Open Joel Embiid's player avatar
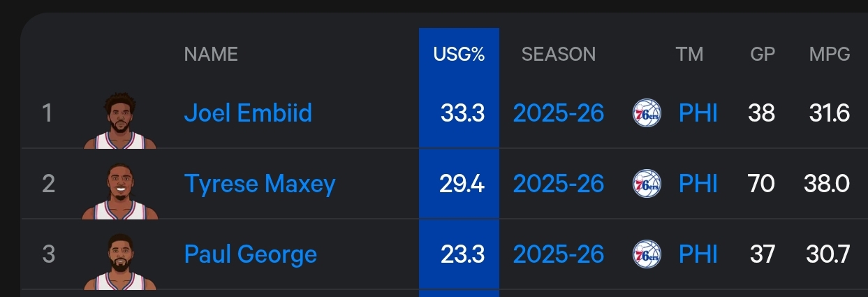The image size is (868, 297). pos(119,120)
